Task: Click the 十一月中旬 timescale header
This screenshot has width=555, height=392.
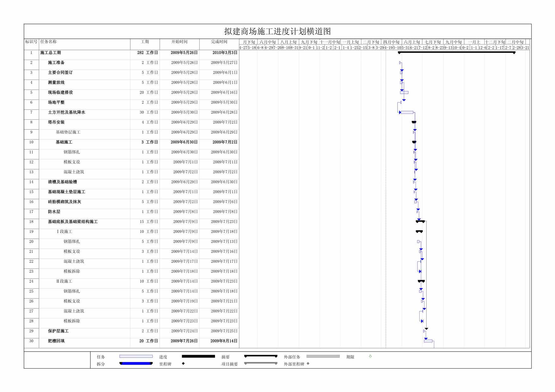Action: coord(330,42)
